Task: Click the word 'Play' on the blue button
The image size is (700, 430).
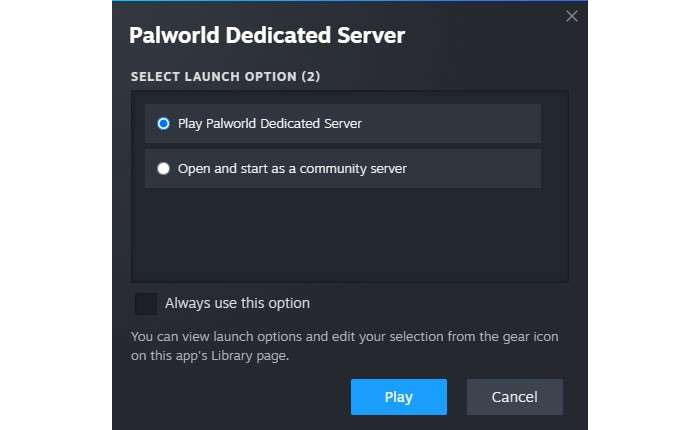Action: tap(398, 398)
